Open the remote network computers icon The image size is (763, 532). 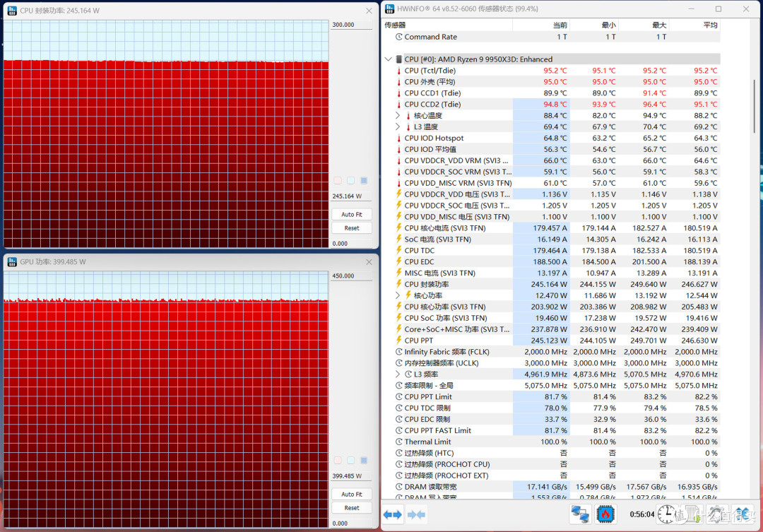580,514
